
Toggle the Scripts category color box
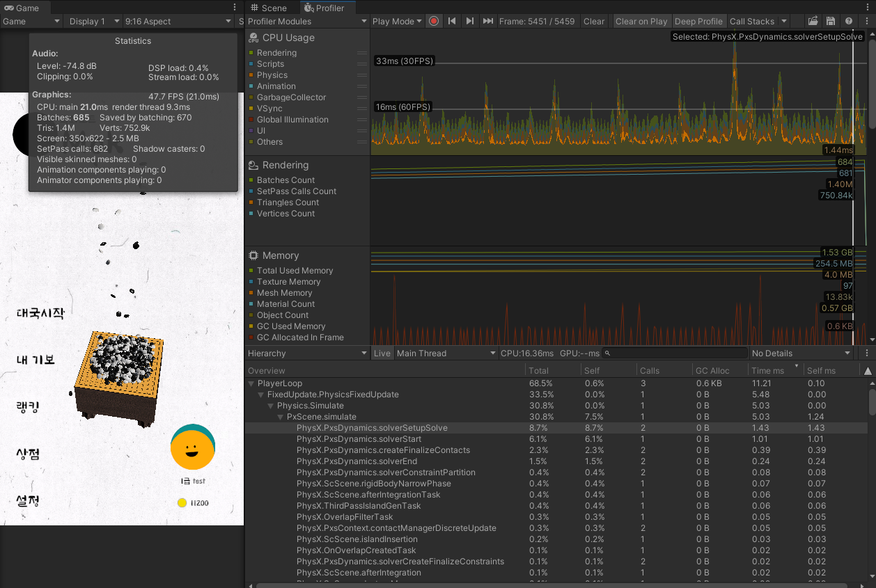coord(252,64)
